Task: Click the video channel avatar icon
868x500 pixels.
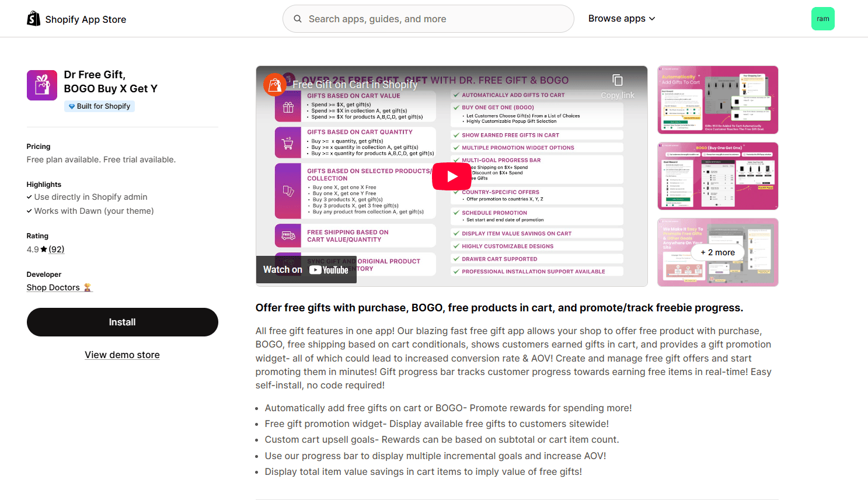Action: coord(274,85)
